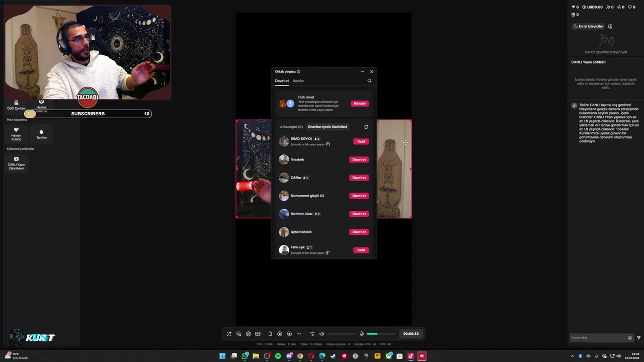The width and height of the screenshot is (644, 362).
Task: Open the AI assistant icon in toolbar
Action: pyautogui.click(x=248, y=334)
